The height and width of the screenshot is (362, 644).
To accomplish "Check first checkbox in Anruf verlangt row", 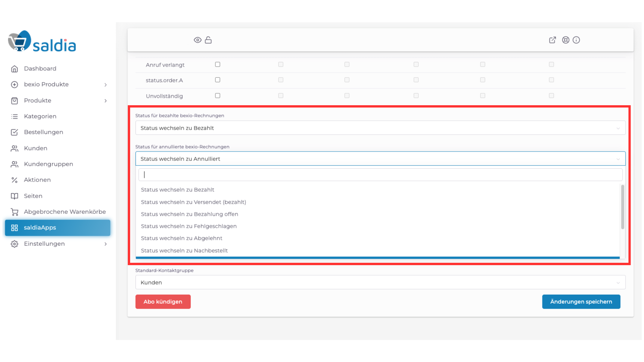I will (218, 64).
